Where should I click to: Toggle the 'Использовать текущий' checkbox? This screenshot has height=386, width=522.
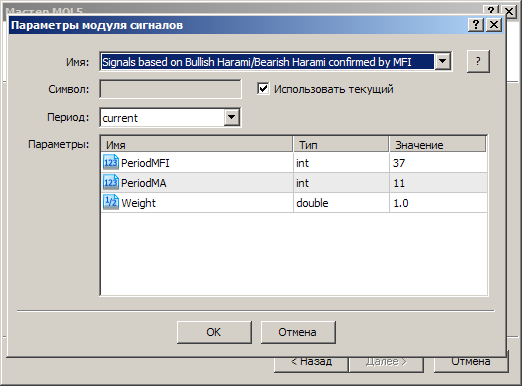[263, 89]
